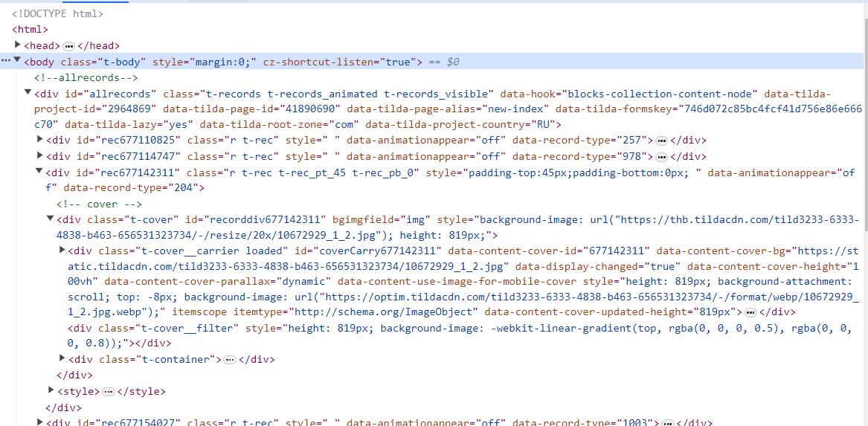868x426 pixels.
Task: Expand the t-cover__carrier div arrow
Action: coord(62,251)
